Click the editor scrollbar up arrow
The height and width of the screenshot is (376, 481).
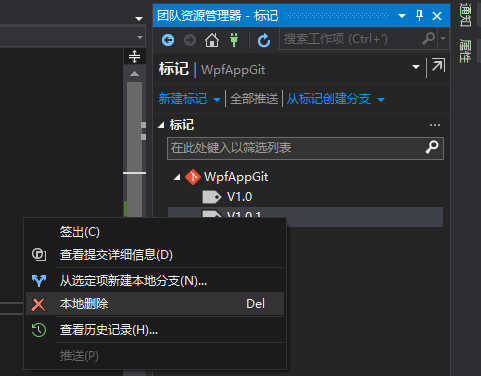tap(134, 74)
